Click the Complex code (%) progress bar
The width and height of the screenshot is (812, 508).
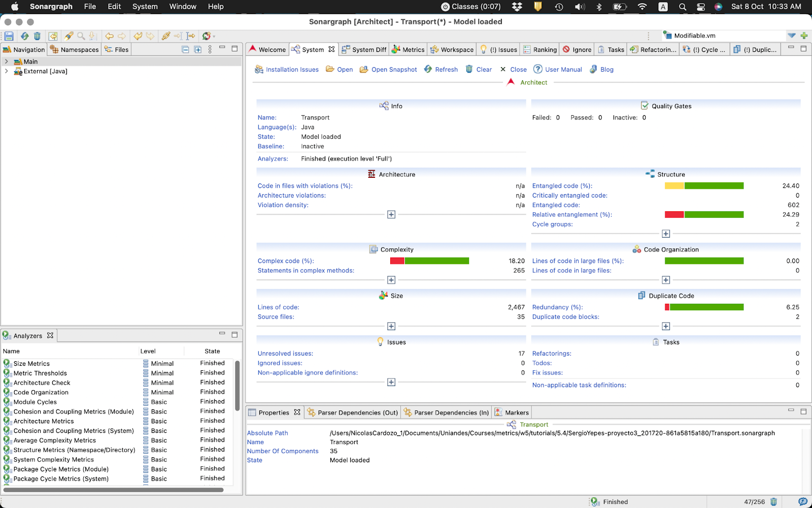[x=429, y=261]
